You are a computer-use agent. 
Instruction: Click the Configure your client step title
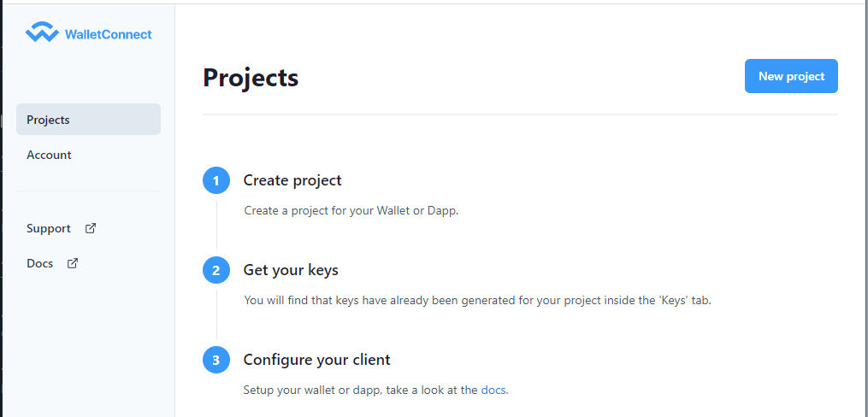(316, 360)
